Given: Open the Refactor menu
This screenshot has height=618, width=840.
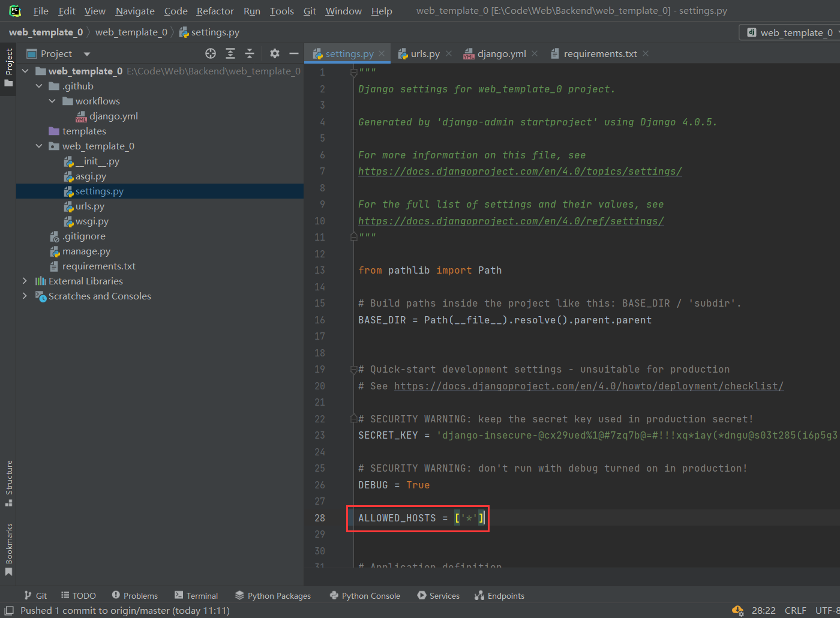Looking at the screenshot, I should [x=215, y=11].
